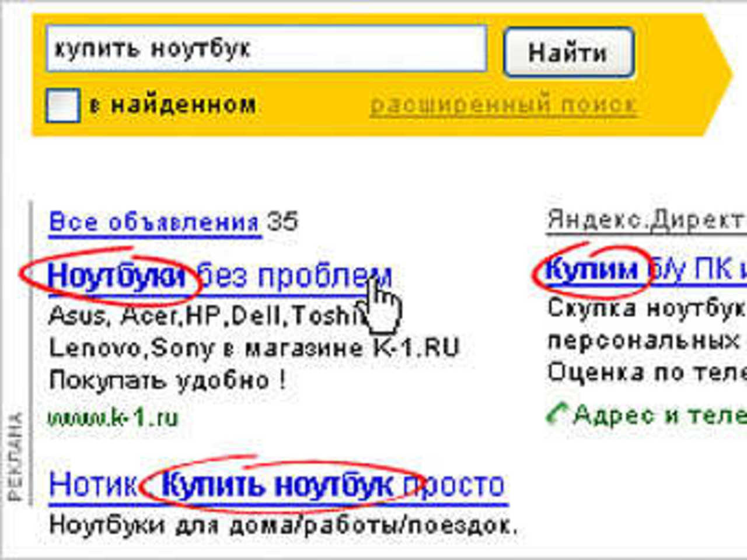
Task: Click the text 'Покупать удобно !'
Action: 167,380
